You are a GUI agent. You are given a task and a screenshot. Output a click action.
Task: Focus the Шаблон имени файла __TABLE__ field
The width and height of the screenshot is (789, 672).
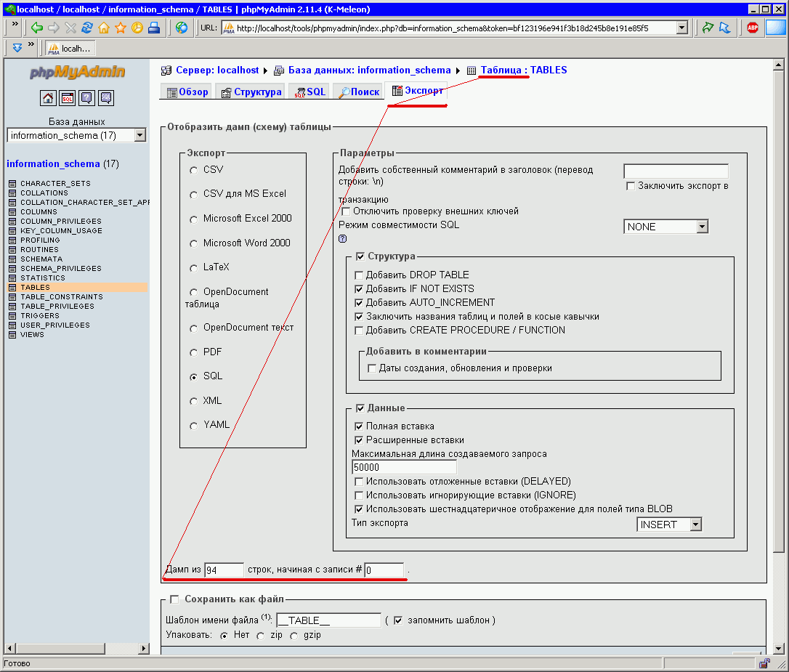328,620
